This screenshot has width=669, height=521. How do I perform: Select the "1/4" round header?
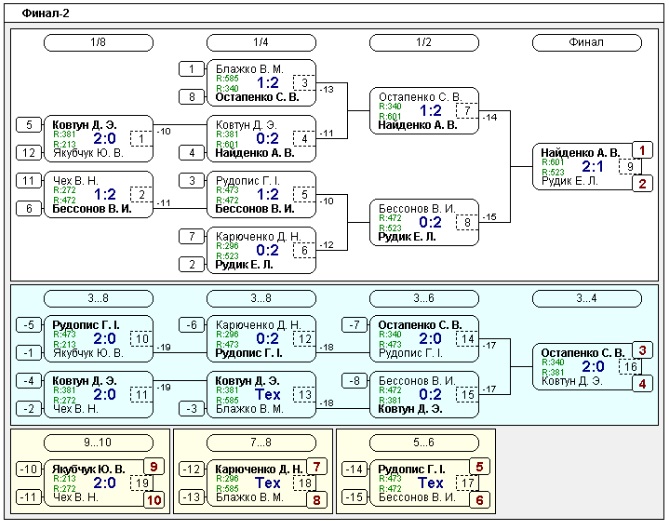click(x=261, y=43)
